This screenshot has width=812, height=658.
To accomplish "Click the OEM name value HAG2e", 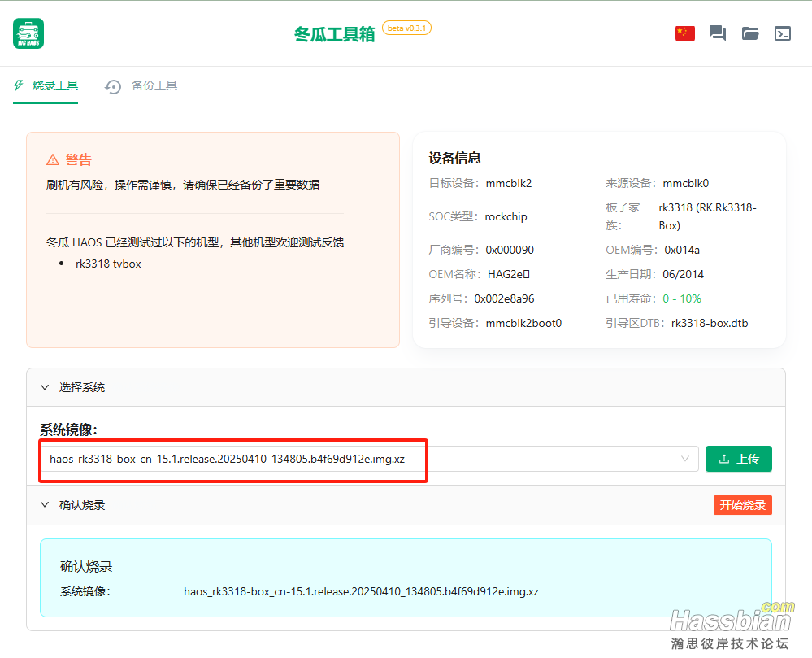I will [x=509, y=274].
